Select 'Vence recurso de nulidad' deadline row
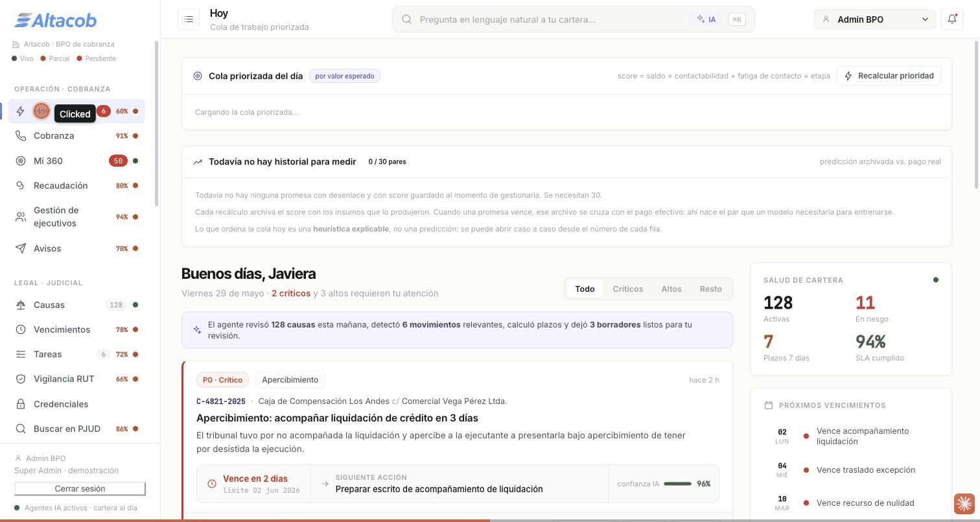980x522 pixels. click(850, 503)
